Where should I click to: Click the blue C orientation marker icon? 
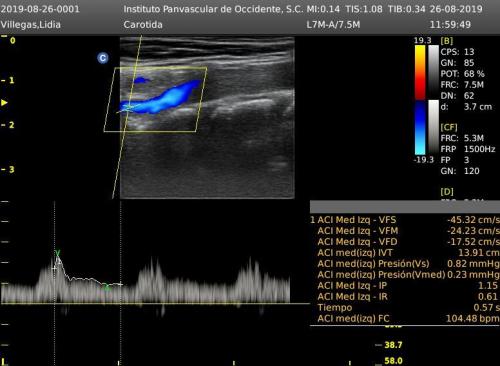(x=103, y=58)
